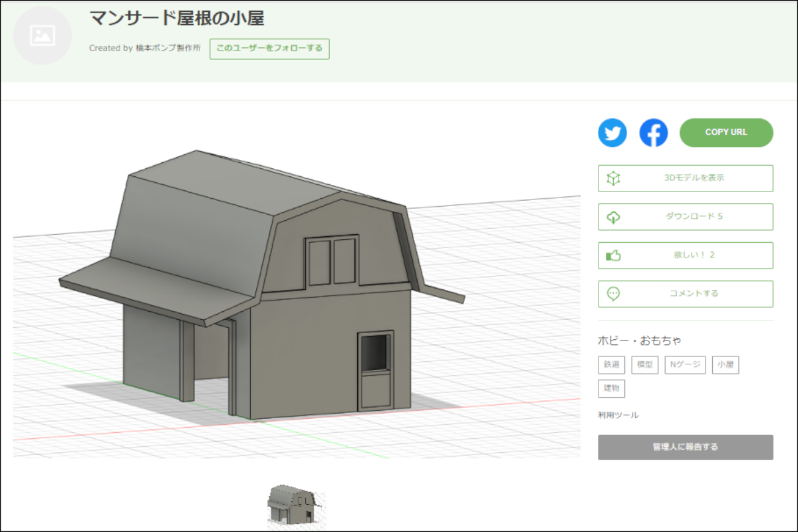Select the 小屋 tag

point(726,365)
